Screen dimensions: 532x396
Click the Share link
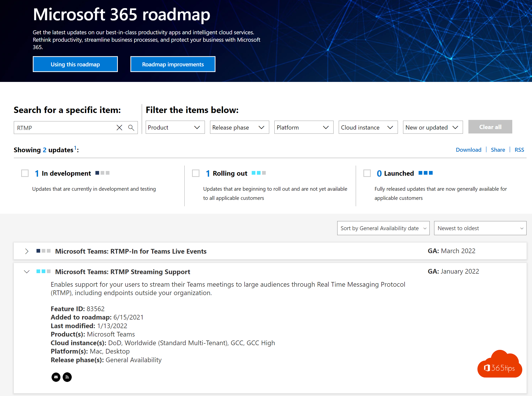pos(498,150)
